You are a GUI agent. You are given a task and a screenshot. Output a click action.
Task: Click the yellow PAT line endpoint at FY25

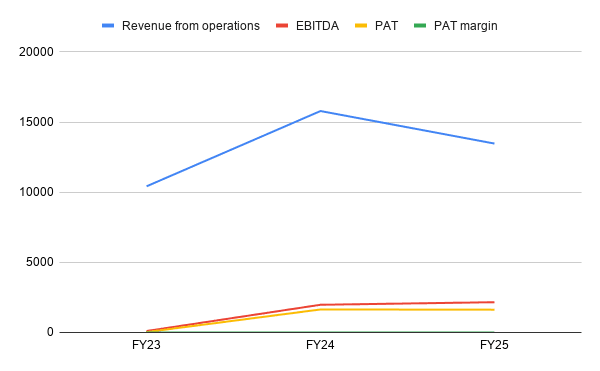494,309
